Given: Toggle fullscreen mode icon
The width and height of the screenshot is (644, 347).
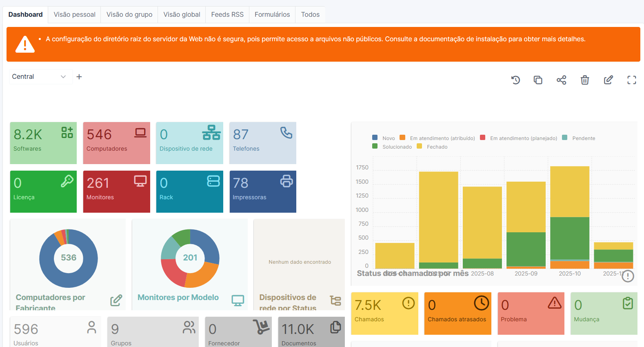Looking at the screenshot, I should [x=631, y=80].
